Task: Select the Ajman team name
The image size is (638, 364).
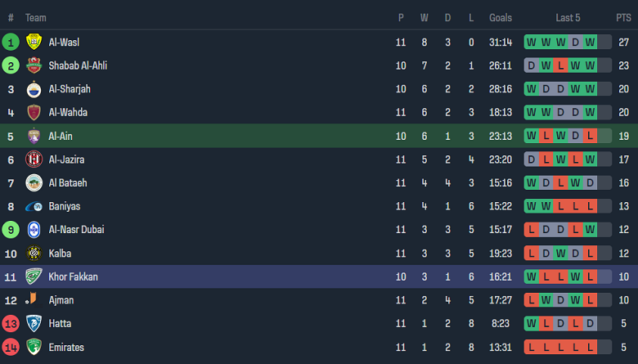Action: [62, 300]
